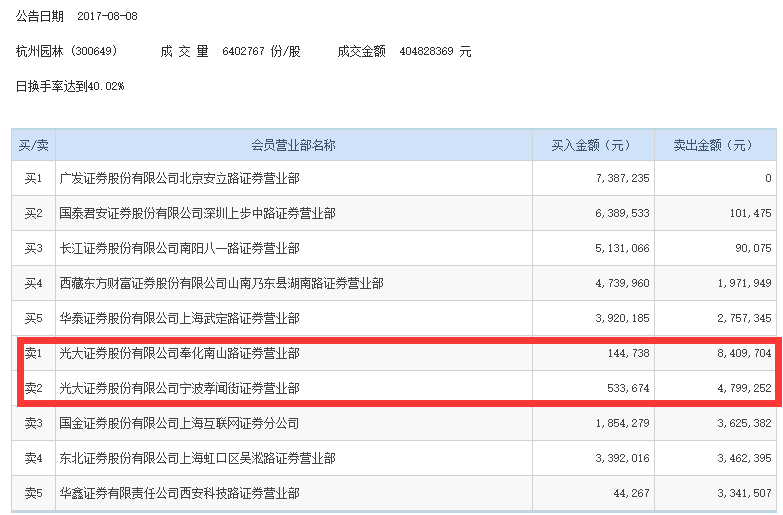The height and width of the screenshot is (515, 783).
Task: Select 广发证券北京安立路证券营业部 name
Action: click(x=180, y=178)
